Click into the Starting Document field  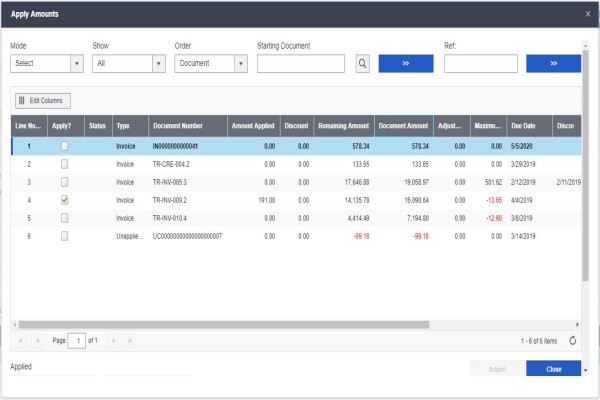(301, 64)
